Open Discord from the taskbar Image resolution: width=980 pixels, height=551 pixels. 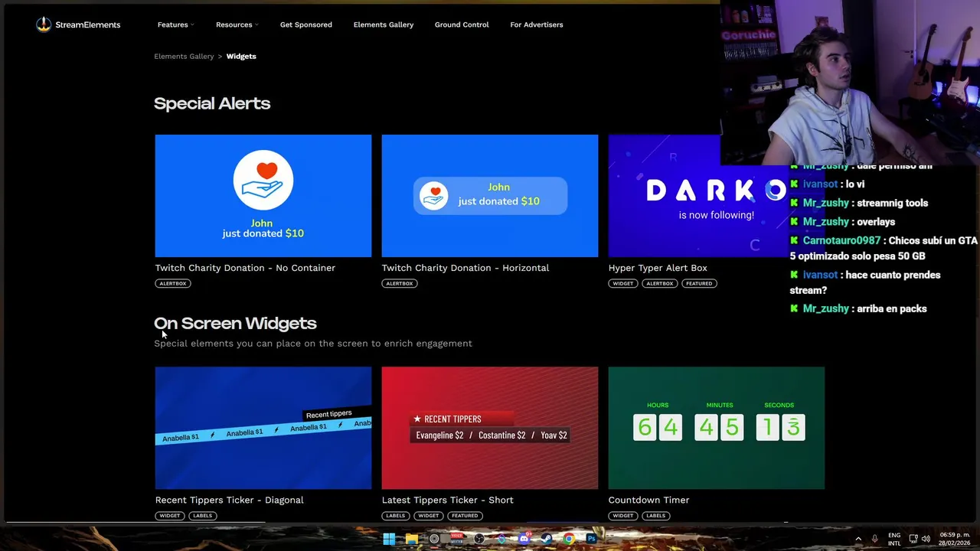[x=524, y=539]
